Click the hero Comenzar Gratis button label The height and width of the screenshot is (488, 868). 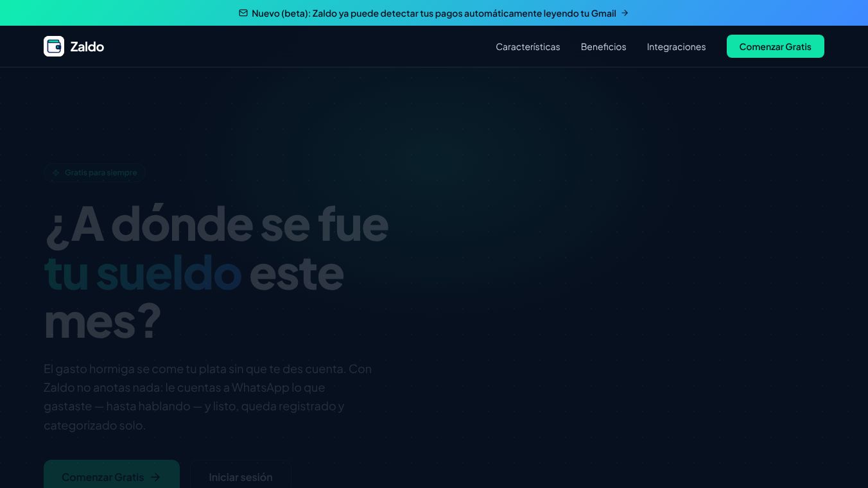point(103,477)
